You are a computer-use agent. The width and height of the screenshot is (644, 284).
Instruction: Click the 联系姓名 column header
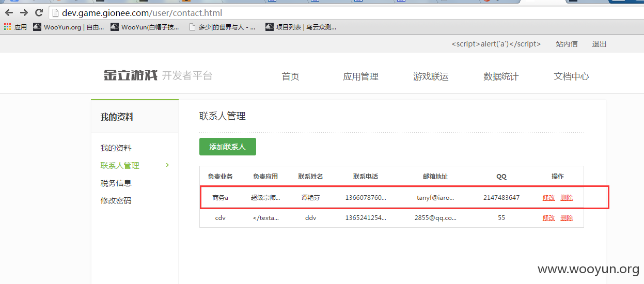[x=310, y=177]
